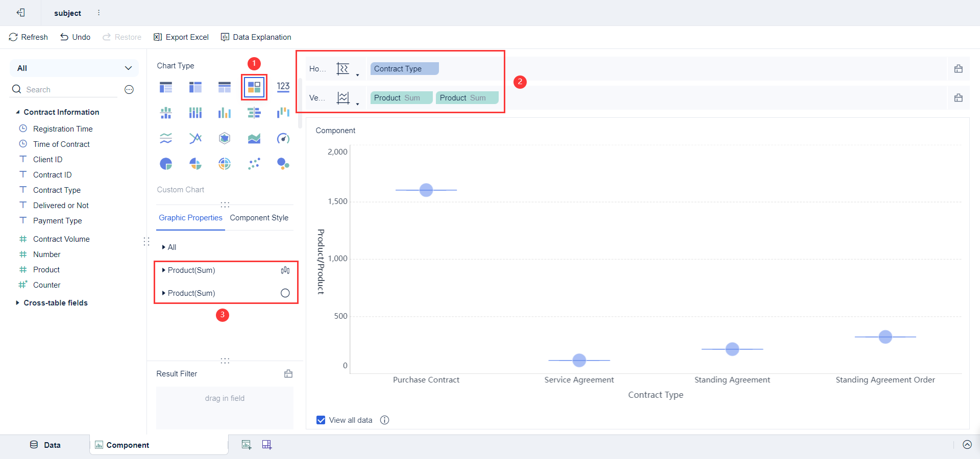980x459 pixels.
Task: Choose the pie chart type
Action: tap(166, 164)
